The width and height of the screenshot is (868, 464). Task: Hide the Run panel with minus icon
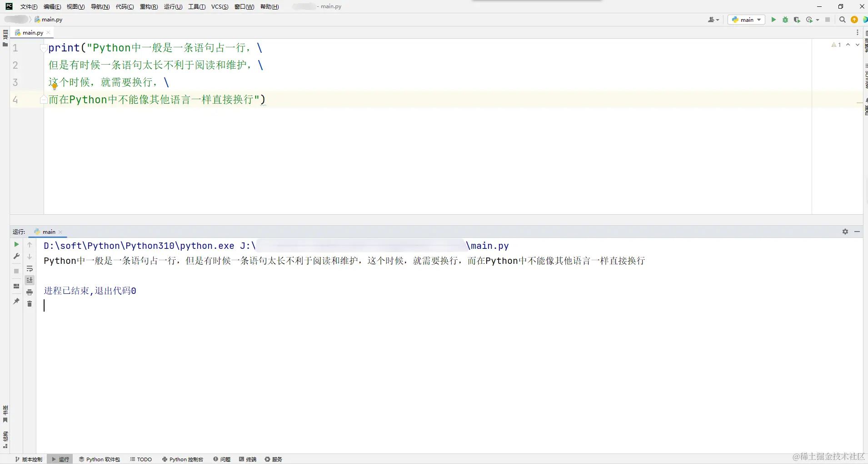857,232
